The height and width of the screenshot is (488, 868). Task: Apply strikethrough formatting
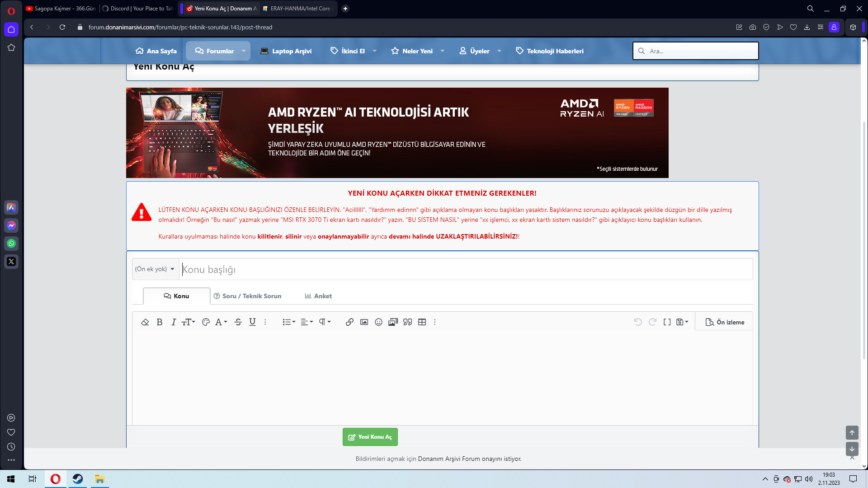coord(238,322)
